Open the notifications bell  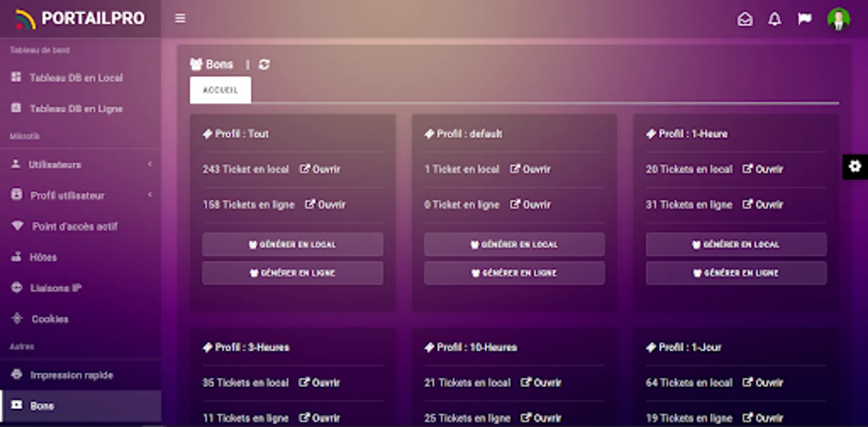[x=775, y=19]
